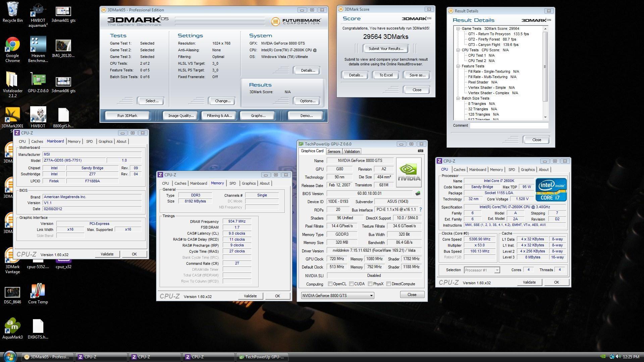This screenshot has height=362, width=644.
Task: Open the DX9GTS.h file icon
Action: [38, 329]
